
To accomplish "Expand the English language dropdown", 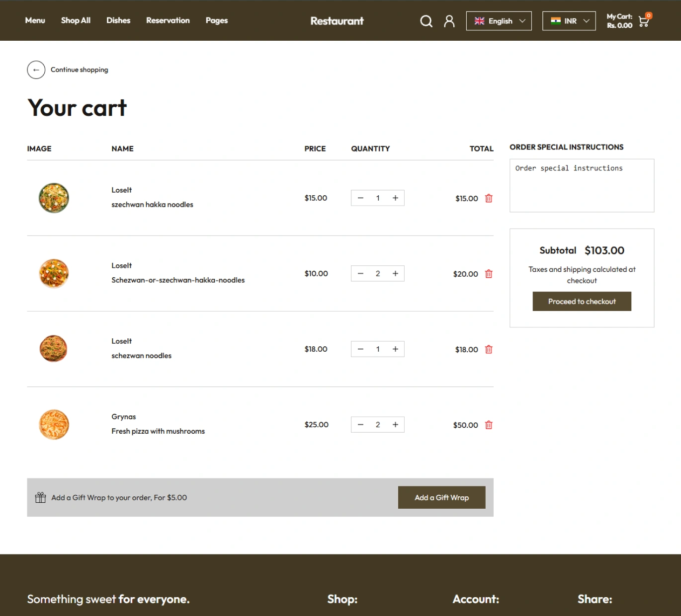I will (x=499, y=21).
